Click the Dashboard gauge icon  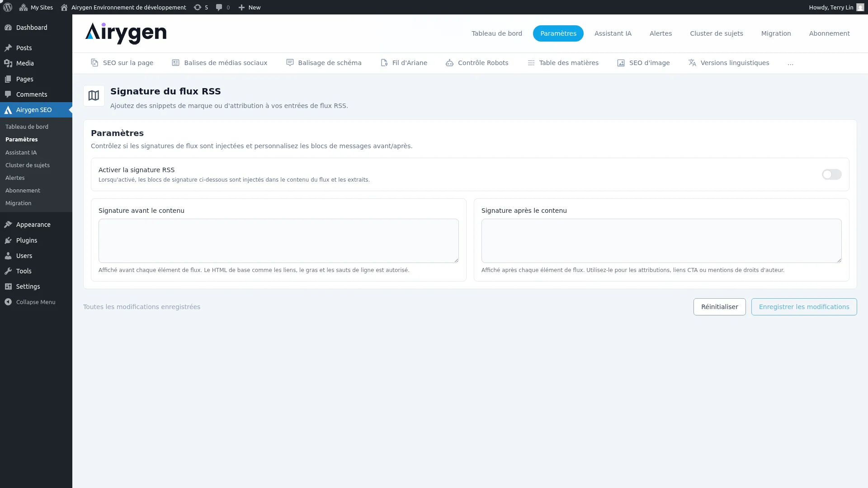pos(8,28)
